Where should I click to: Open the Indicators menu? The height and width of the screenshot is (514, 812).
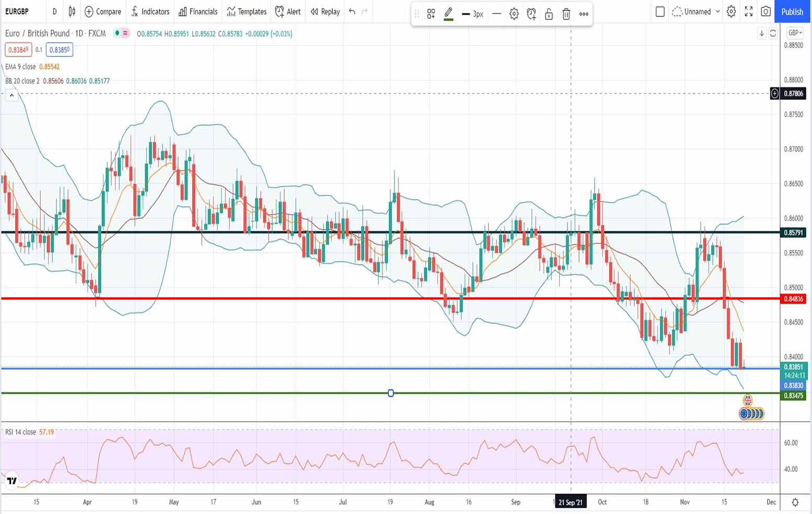[150, 11]
